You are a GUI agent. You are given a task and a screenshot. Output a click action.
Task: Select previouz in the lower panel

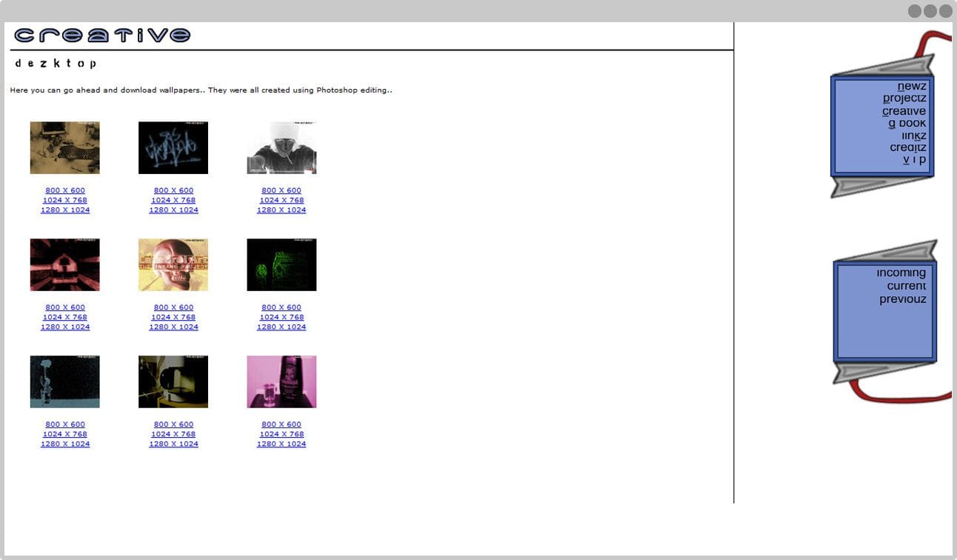coord(902,299)
